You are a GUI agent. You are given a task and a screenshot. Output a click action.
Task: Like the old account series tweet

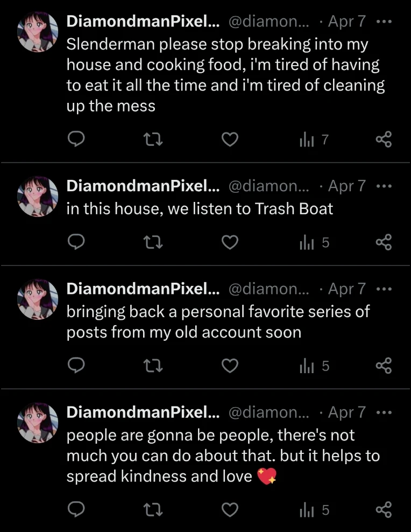(x=230, y=366)
